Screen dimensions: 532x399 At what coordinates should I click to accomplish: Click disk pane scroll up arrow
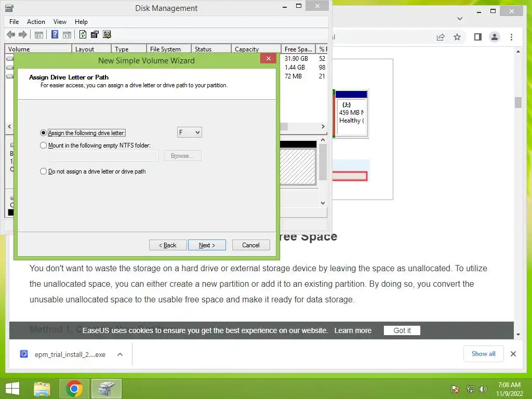(x=323, y=140)
